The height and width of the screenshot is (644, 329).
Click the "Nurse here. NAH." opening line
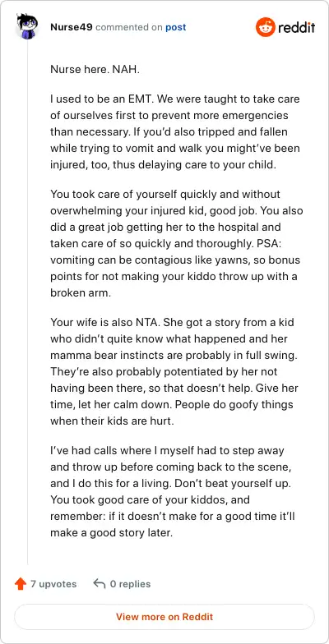pos(95,69)
